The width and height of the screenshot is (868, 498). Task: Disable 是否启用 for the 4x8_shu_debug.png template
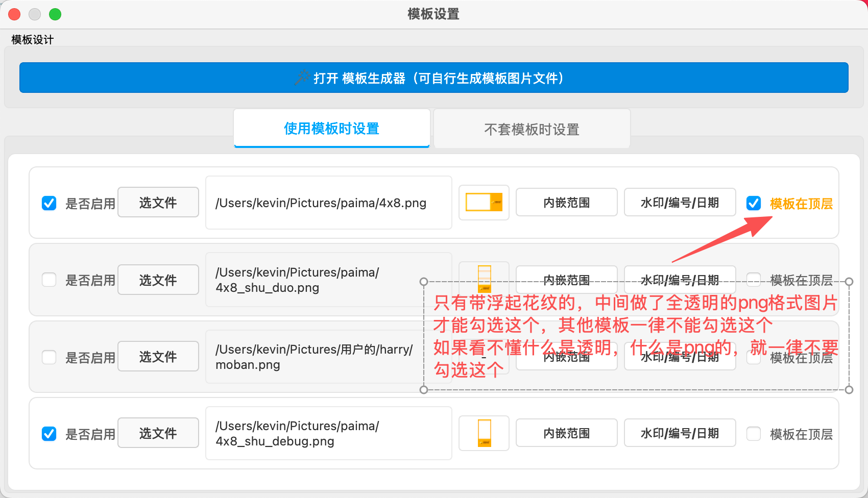click(49, 434)
